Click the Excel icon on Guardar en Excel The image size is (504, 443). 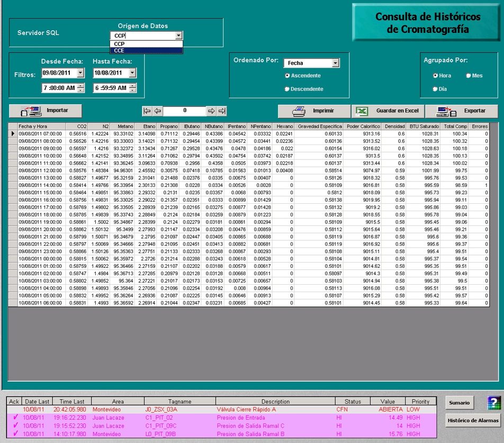(362, 111)
